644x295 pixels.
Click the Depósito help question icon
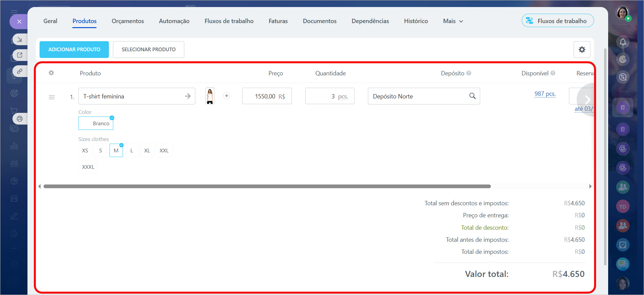[x=469, y=73]
